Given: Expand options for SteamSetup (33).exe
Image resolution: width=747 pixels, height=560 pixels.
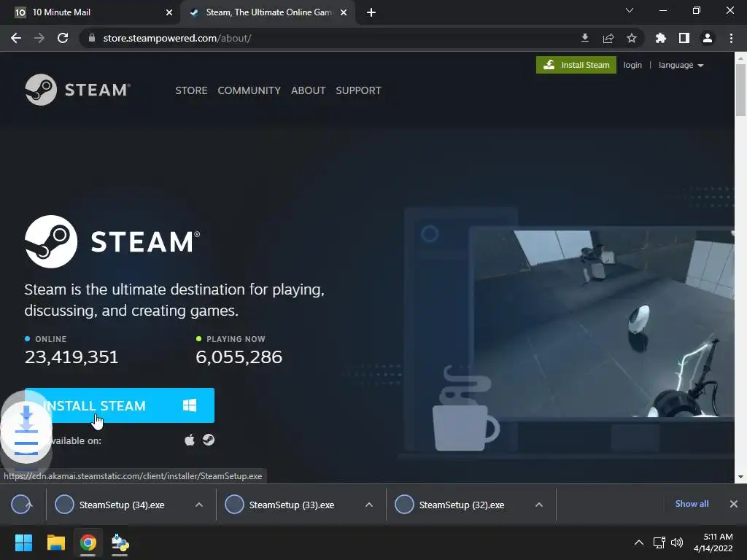Looking at the screenshot, I should 368,505.
